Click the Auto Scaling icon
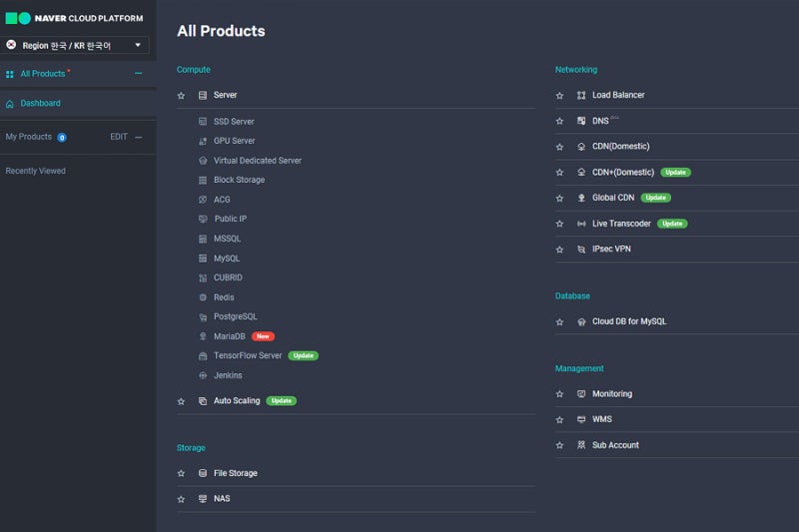This screenshot has width=799, height=532. (203, 401)
